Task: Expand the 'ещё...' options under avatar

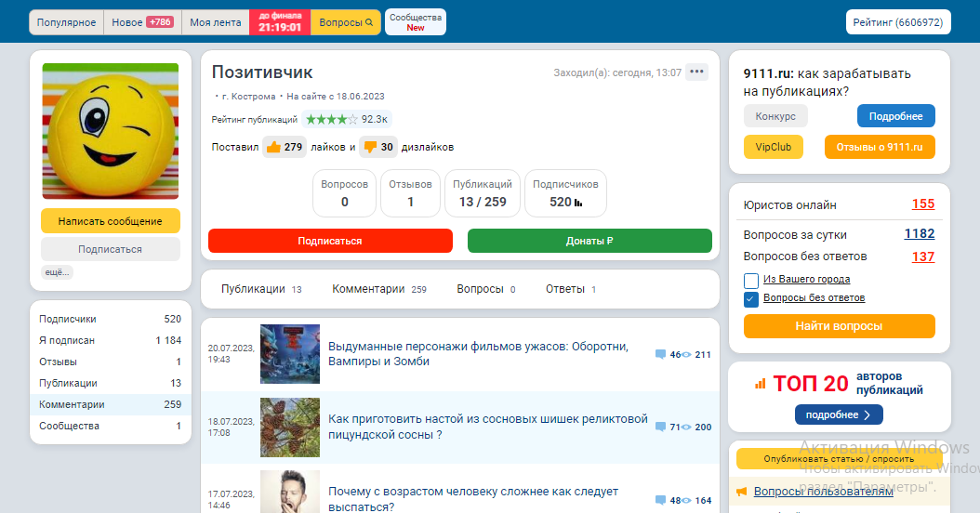Action: click(x=57, y=272)
